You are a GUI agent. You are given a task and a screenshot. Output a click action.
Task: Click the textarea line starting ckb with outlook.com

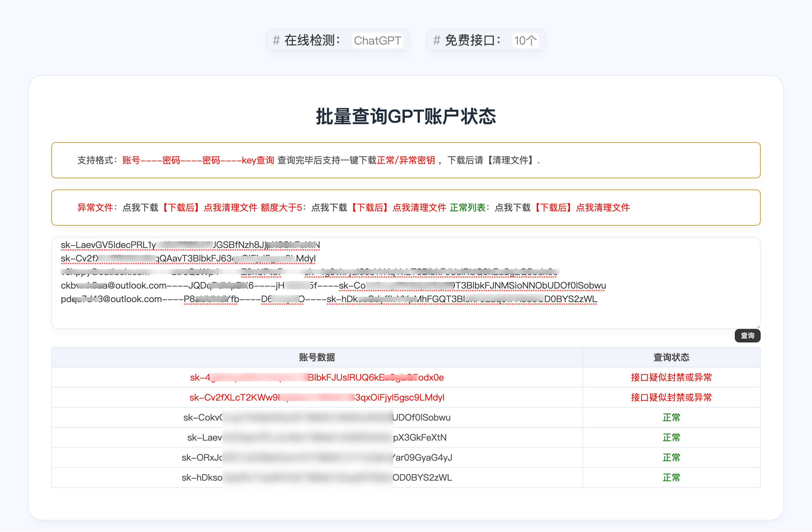tap(333, 286)
